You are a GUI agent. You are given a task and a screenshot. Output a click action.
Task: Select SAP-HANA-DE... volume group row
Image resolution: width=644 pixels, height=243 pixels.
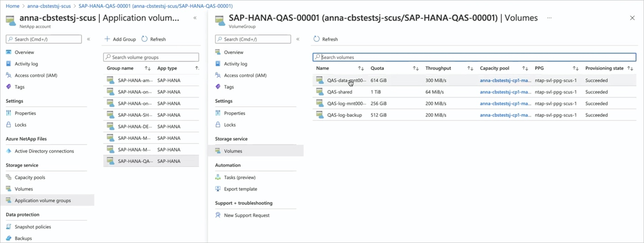click(151, 126)
